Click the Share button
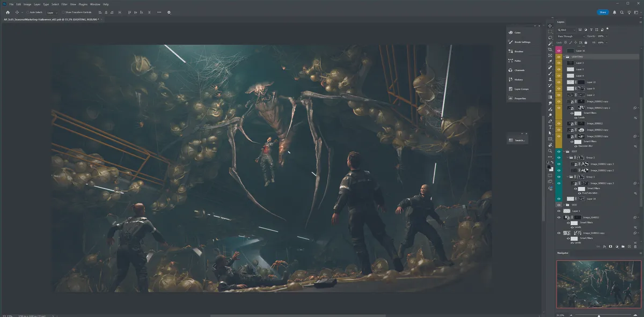Screen dimensions: 644x317 point(603,12)
